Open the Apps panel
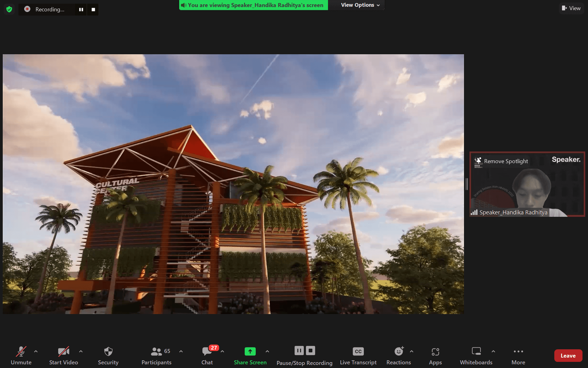 [435, 356]
